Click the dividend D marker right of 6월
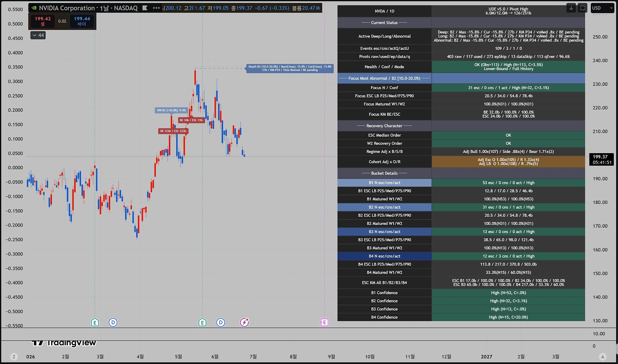The image size is (618, 364). pos(220,322)
